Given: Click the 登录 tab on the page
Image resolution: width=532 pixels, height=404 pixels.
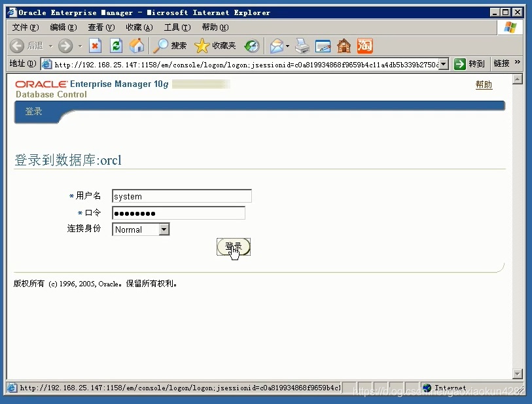Looking at the screenshot, I should (34, 111).
